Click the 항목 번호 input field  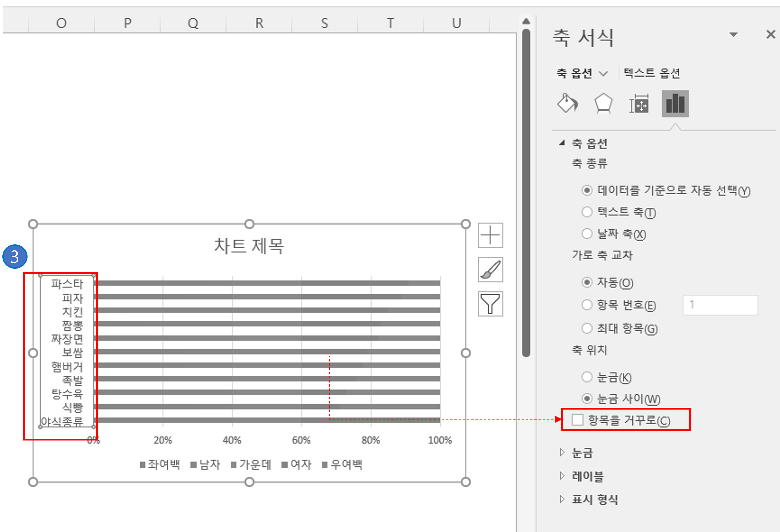point(720,305)
